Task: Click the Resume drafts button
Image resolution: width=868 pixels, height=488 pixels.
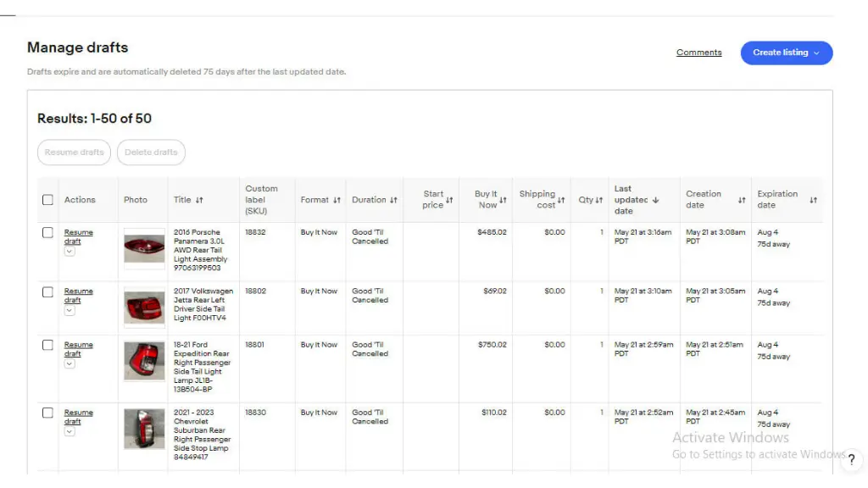Action: 75,152
